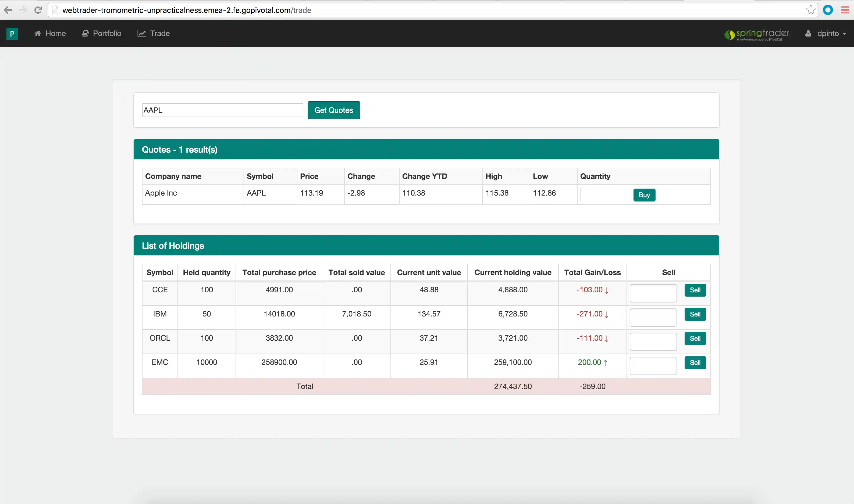Open the Trade nav item
The width and height of the screenshot is (854, 504).
point(154,34)
